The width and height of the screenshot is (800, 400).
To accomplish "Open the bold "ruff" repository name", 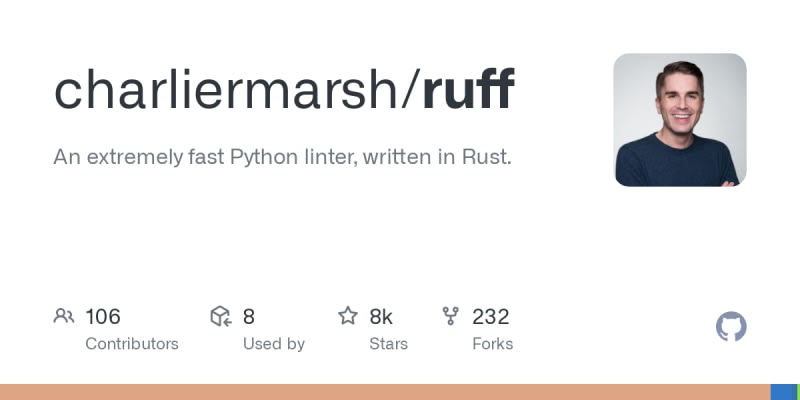I will coord(468,90).
